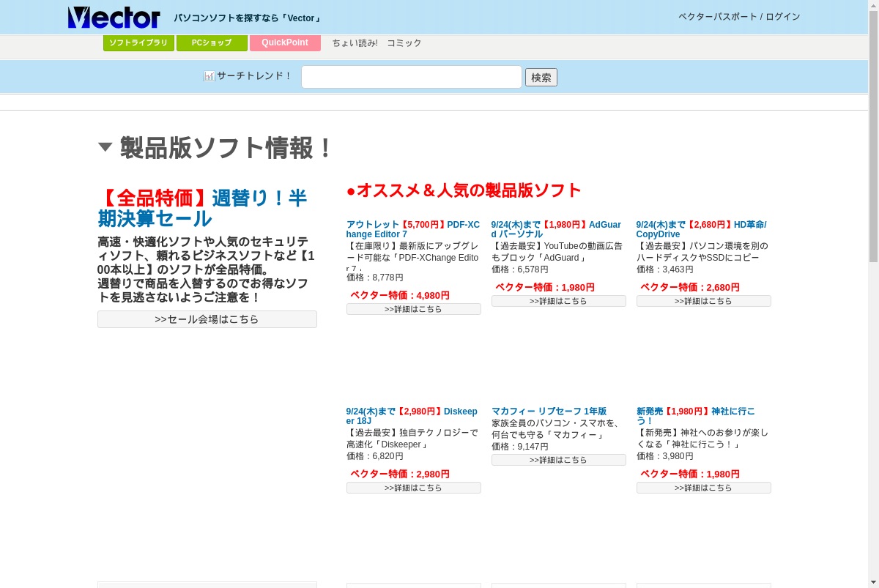Click 詳細はこちら under 神社に行こう

(704, 488)
